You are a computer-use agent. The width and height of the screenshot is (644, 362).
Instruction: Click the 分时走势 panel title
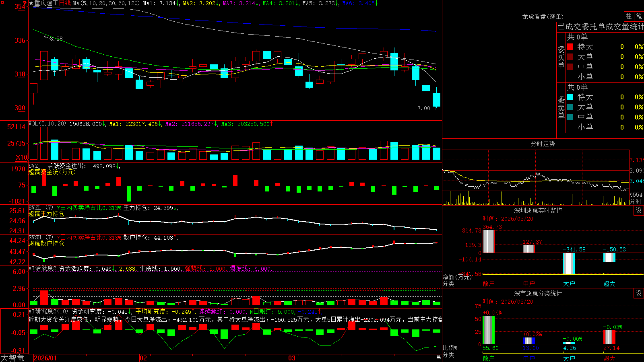point(543,144)
